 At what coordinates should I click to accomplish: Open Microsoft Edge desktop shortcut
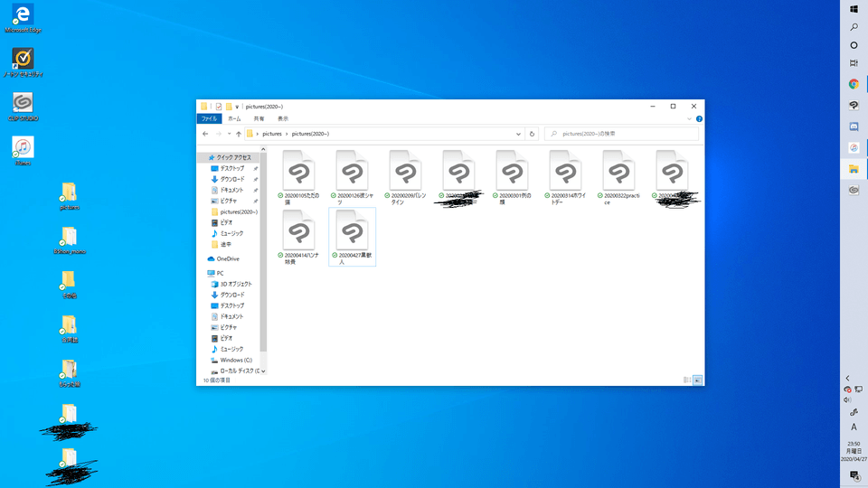[x=23, y=15]
